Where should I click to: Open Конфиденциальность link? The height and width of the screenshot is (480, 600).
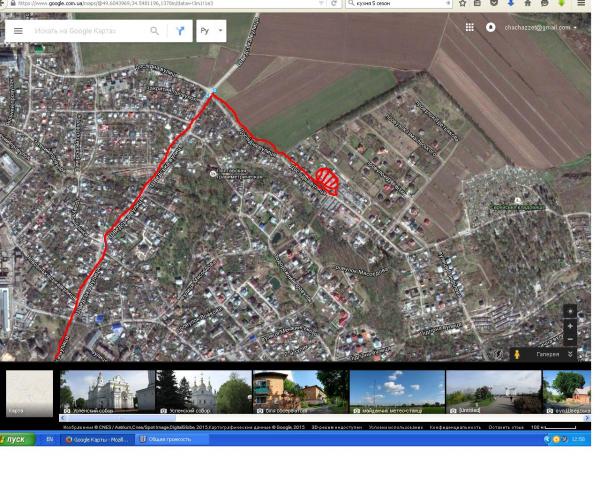coord(455,427)
